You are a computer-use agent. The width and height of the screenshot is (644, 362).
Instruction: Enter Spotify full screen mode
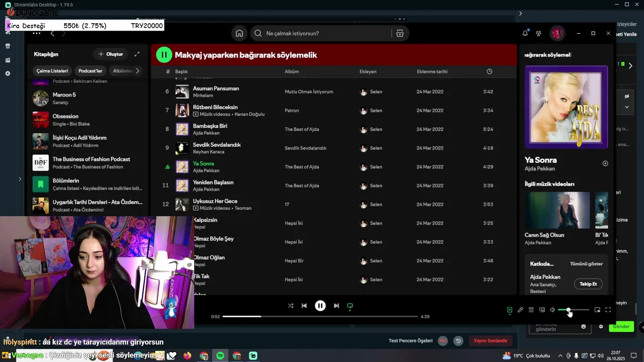tap(608, 310)
